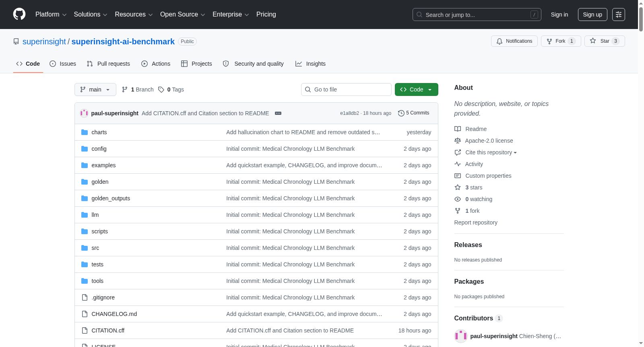Go to Pricing page
This screenshot has width=644, height=347.
(266, 15)
